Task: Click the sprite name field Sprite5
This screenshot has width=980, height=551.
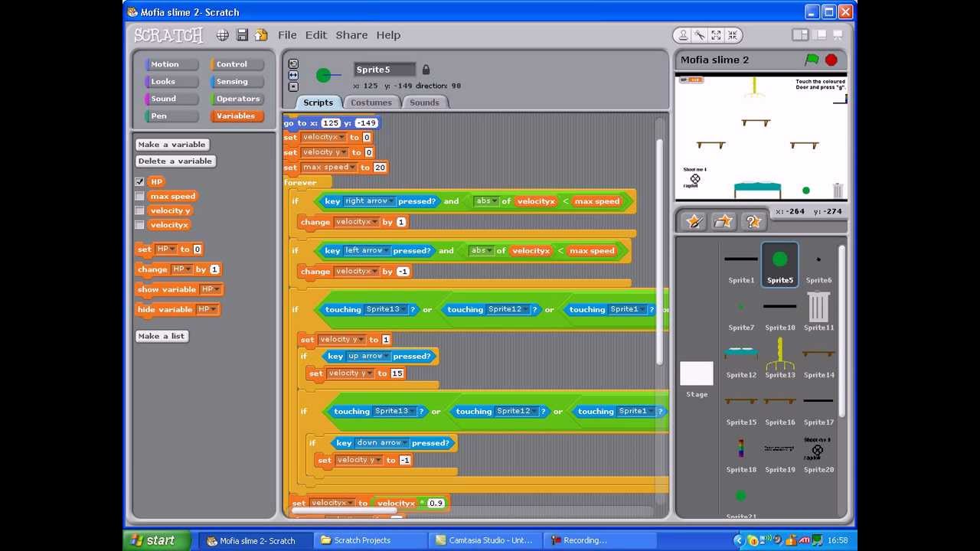Action: click(384, 70)
